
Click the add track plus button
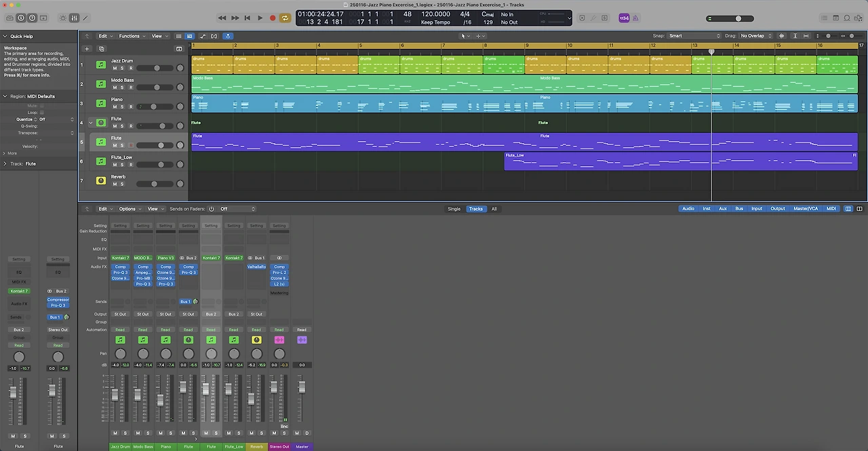[87, 49]
